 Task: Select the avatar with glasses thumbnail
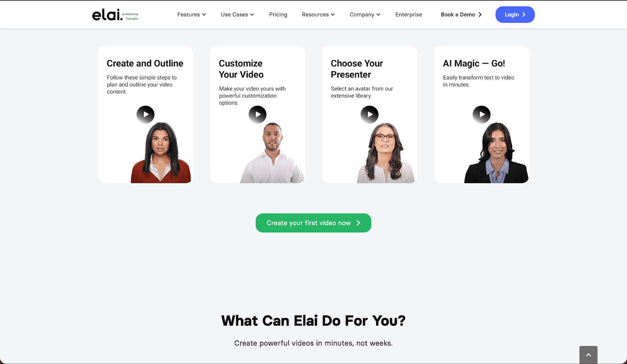pos(386,153)
